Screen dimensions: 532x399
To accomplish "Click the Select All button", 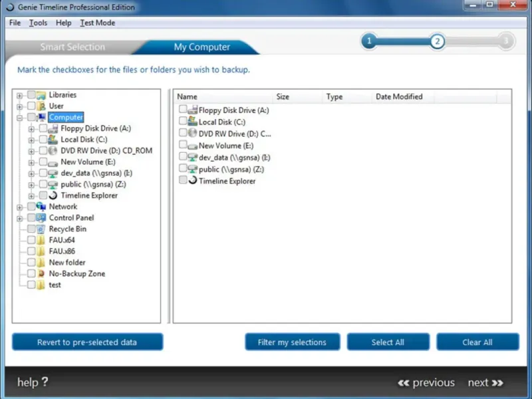I will pos(388,342).
